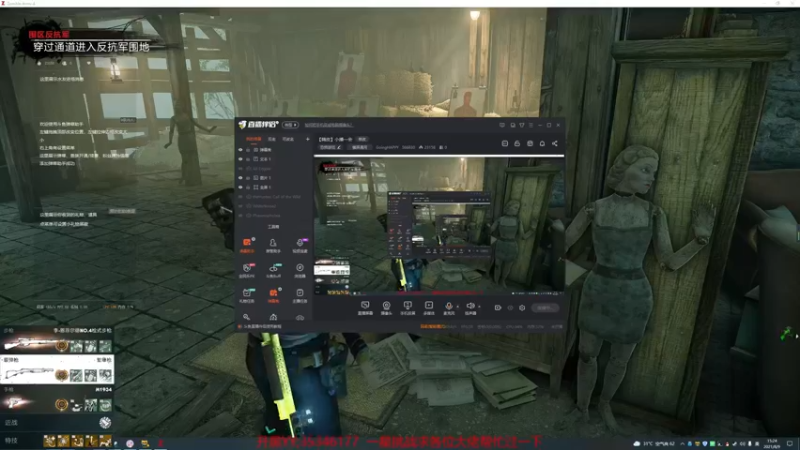800x450 pixels.
Task: Toggle the lock icon on the '图片 1' source
Action: tap(248, 178)
